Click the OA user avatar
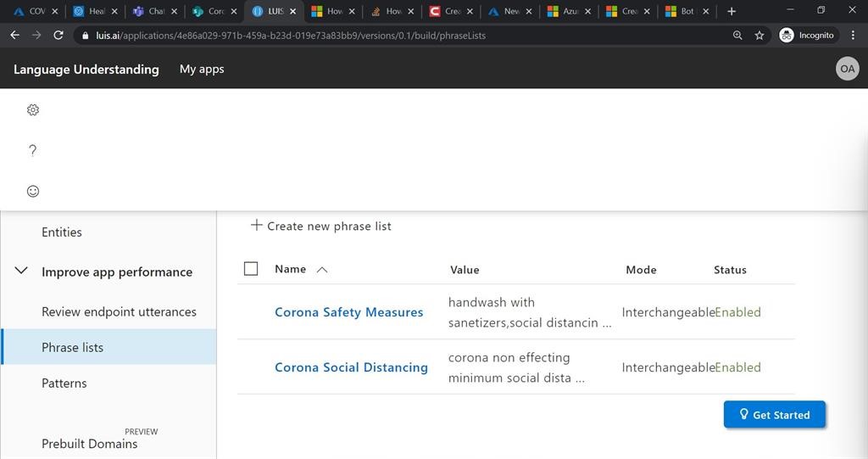This screenshot has width=868, height=459. [847, 69]
